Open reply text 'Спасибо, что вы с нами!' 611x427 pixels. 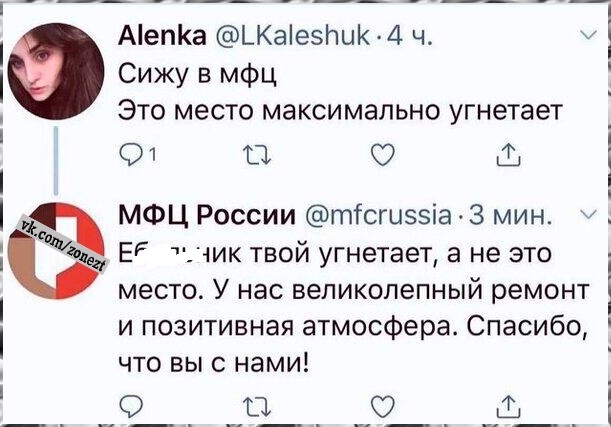pyautogui.click(x=354, y=345)
